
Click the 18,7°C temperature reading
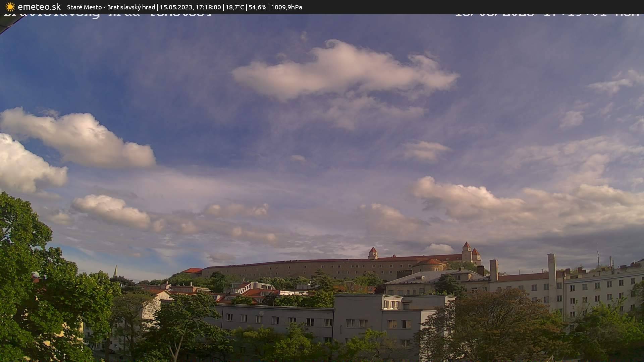pyautogui.click(x=235, y=7)
